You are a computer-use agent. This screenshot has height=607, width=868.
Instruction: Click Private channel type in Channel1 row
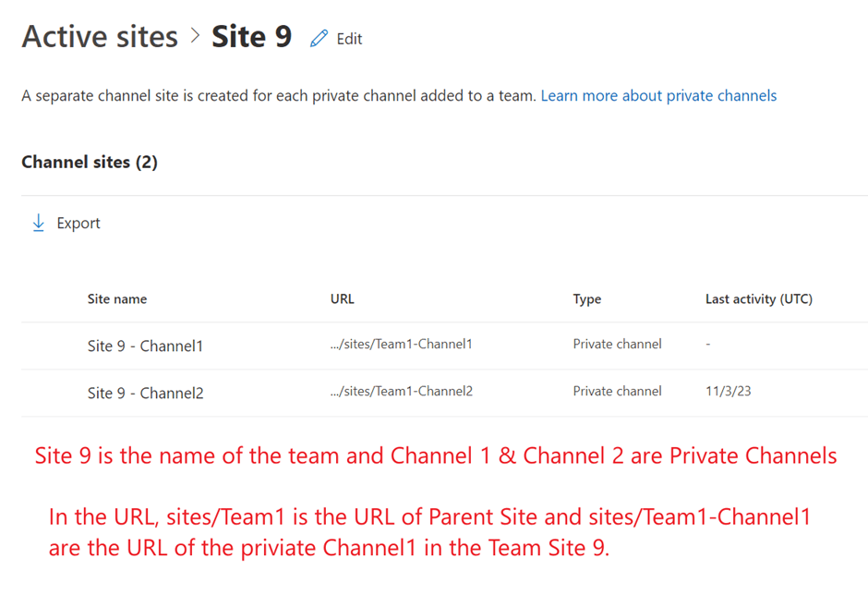tap(617, 344)
